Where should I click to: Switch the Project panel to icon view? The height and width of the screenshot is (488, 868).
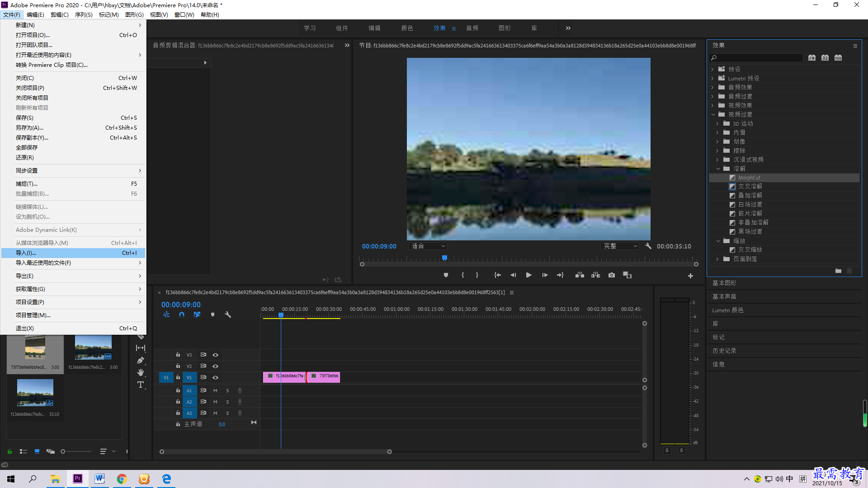pos(37,451)
